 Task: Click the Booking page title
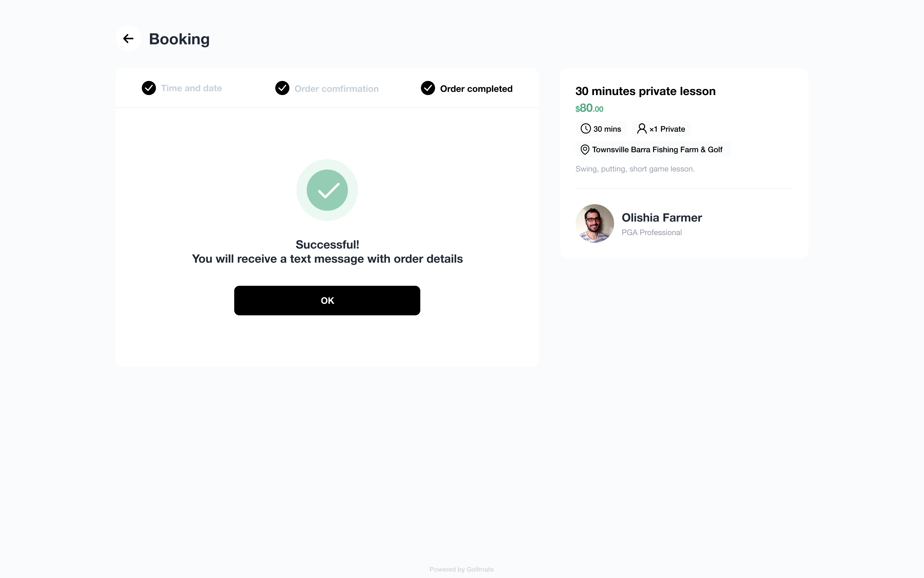click(179, 39)
